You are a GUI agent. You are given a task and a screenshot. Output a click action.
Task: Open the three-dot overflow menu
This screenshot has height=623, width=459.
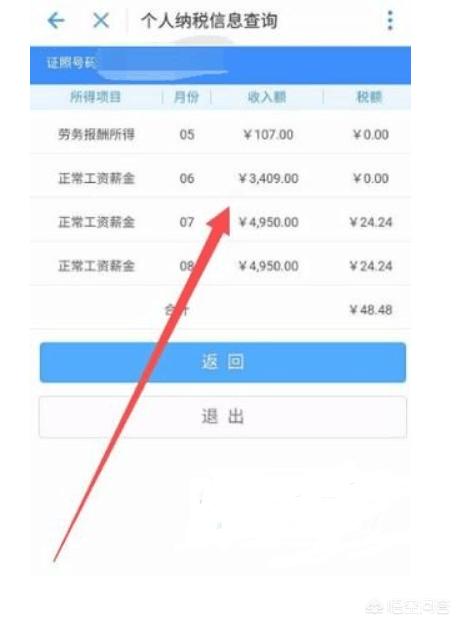pyautogui.click(x=390, y=20)
